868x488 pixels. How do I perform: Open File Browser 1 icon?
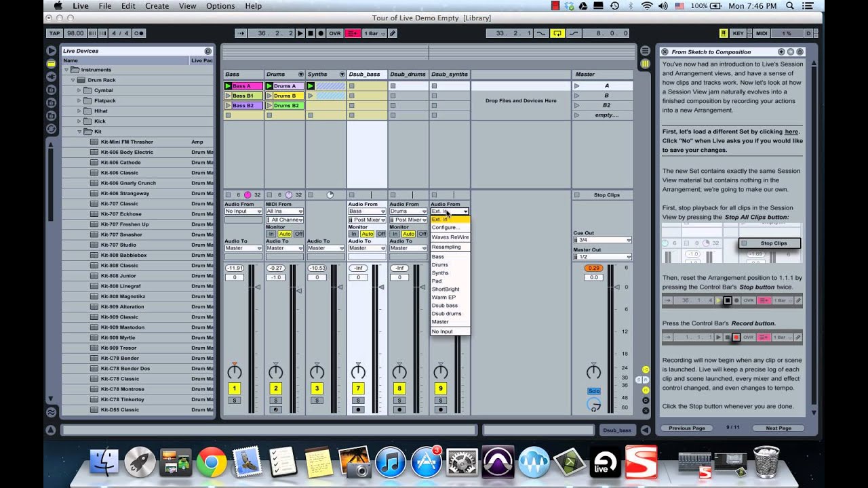tap(51, 89)
